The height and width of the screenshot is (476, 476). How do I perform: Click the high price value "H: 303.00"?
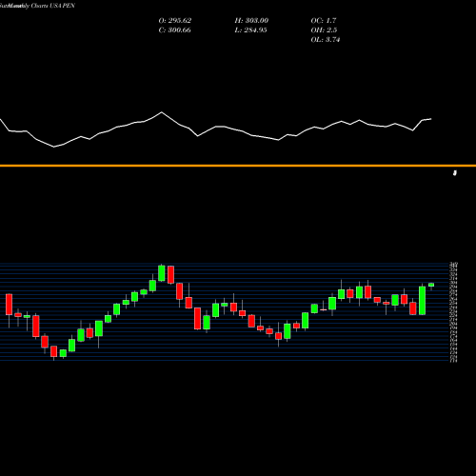click(x=251, y=21)
